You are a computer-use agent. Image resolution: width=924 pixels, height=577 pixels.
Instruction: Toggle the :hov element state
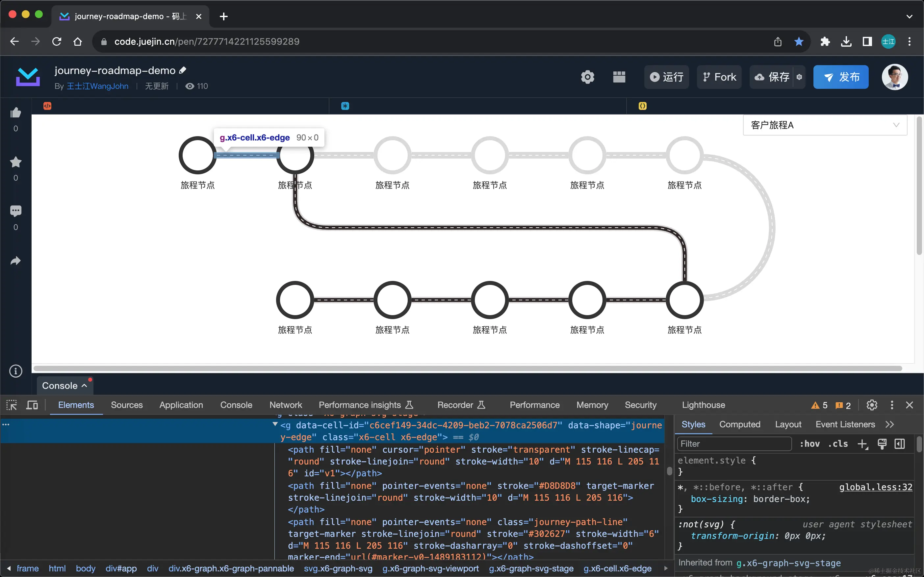pyautogui.click(x=809, y=444)
